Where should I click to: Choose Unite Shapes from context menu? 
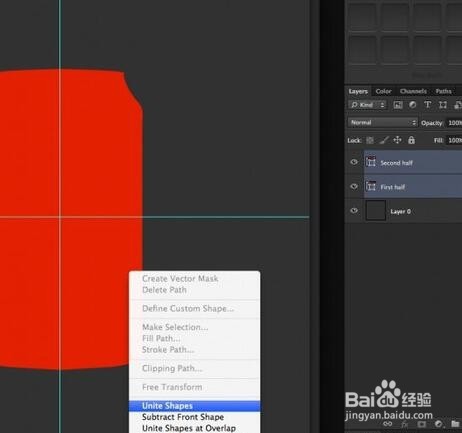pos(195,406)
